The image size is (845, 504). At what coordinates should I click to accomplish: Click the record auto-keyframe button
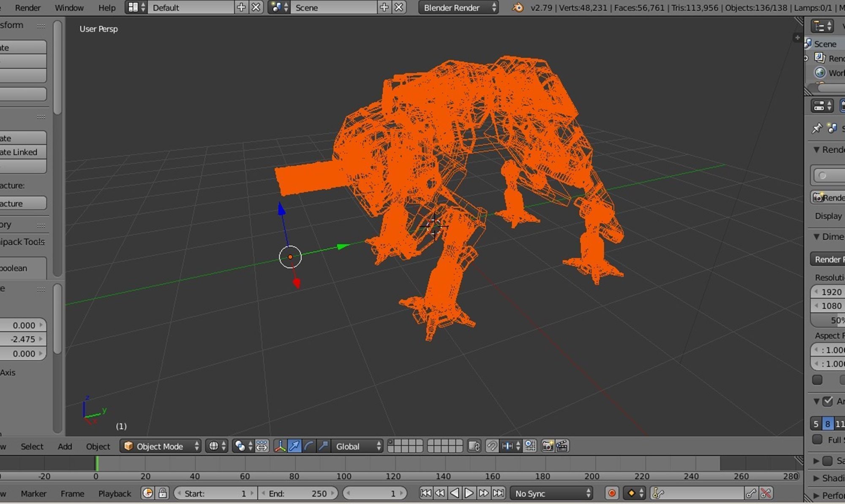pyautogui.click(x=611, y=493)
